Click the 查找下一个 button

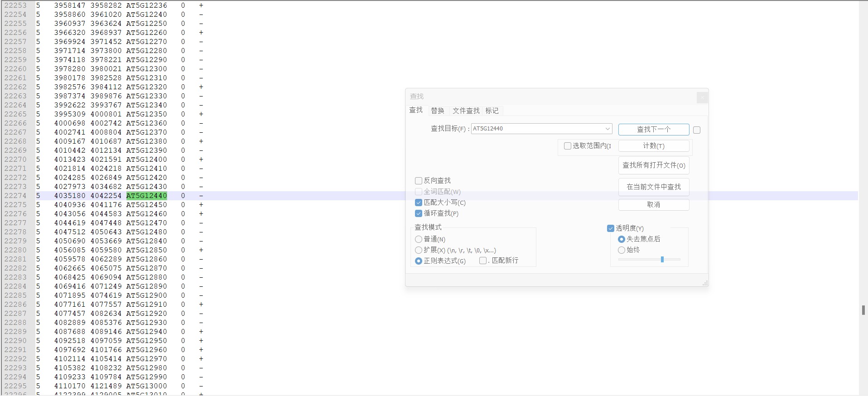coord(654,130)
